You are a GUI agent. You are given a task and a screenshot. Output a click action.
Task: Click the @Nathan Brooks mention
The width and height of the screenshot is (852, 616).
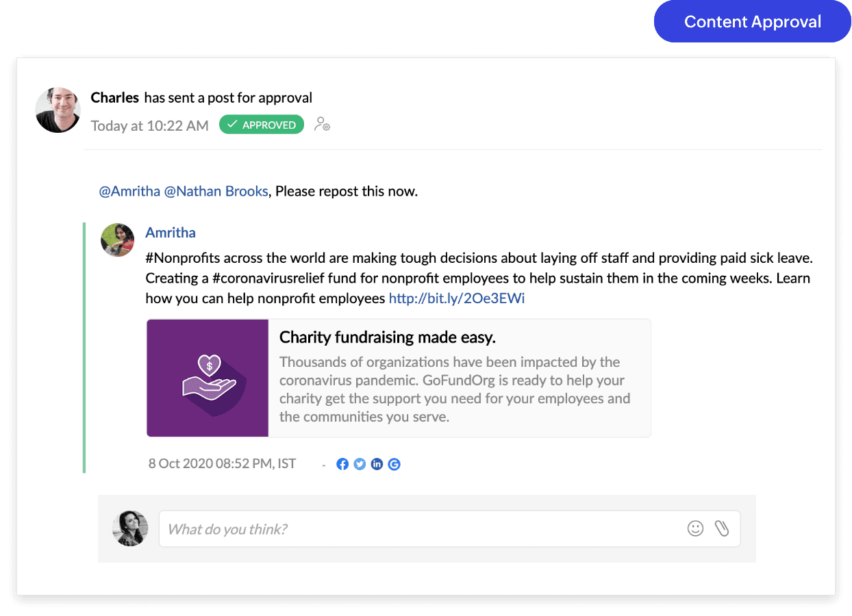tap(216, 192)
